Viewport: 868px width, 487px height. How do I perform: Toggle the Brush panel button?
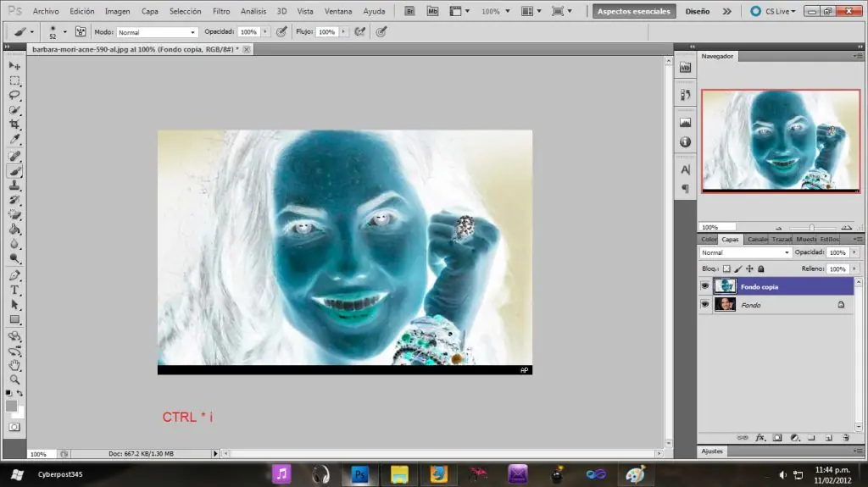(81, 32)
